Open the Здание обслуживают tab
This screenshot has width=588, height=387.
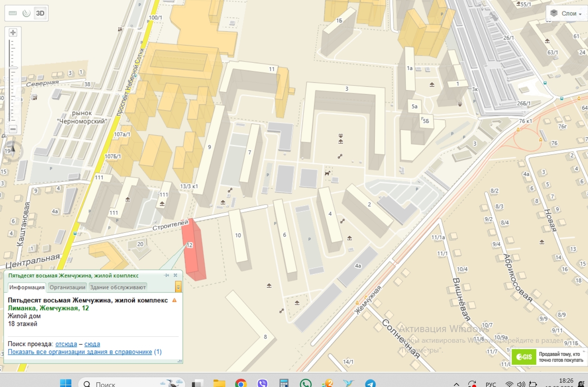[118, 287]
